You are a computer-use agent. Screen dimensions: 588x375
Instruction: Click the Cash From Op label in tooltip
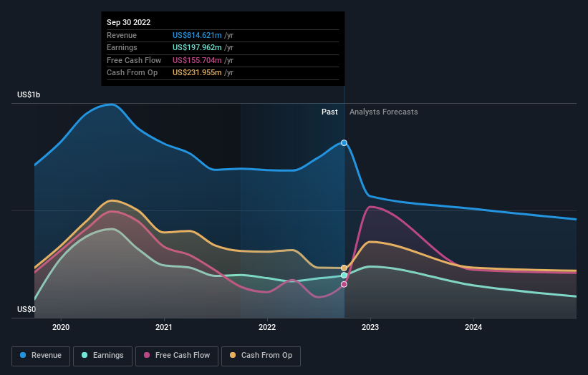coord(132,73)
